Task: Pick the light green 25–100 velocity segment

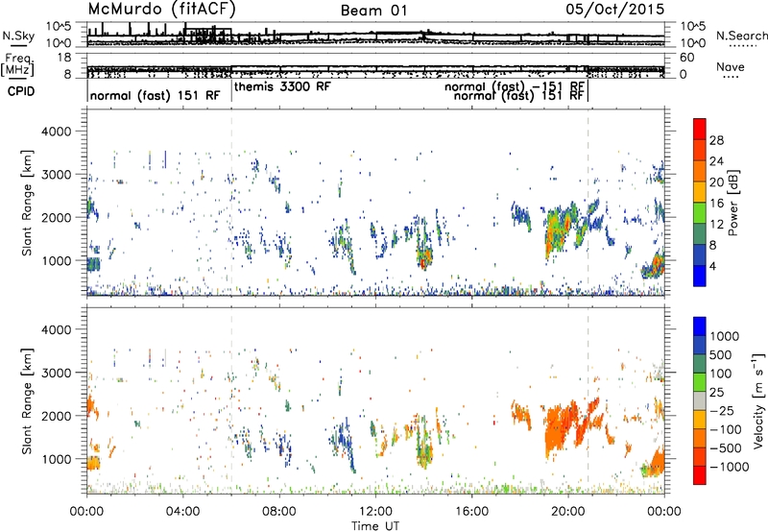Action: [700, 382]
